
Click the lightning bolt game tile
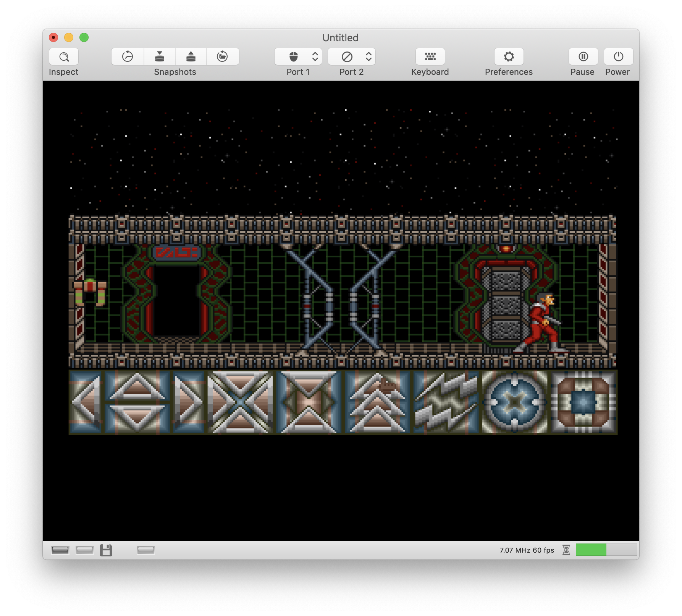[446, 402]
